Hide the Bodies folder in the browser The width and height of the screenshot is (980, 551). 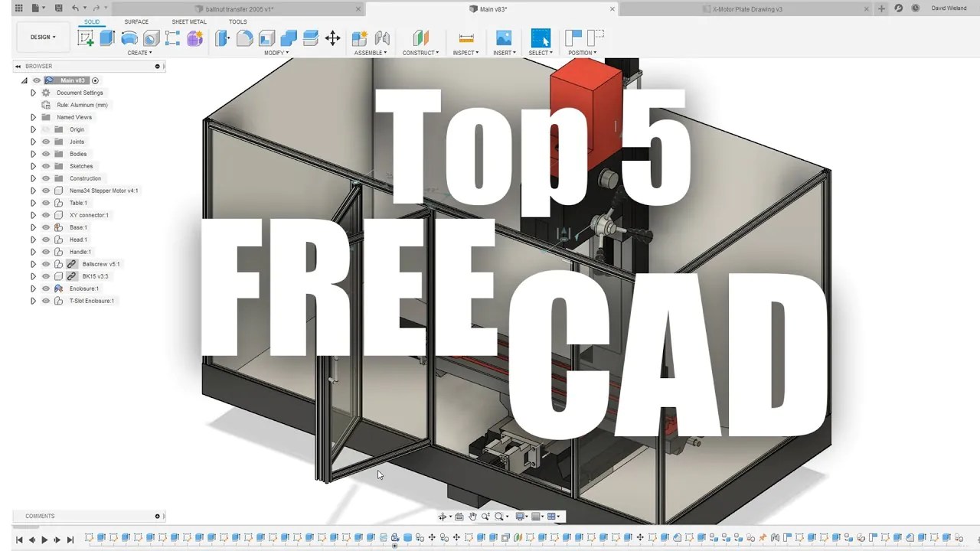[45, 154]
